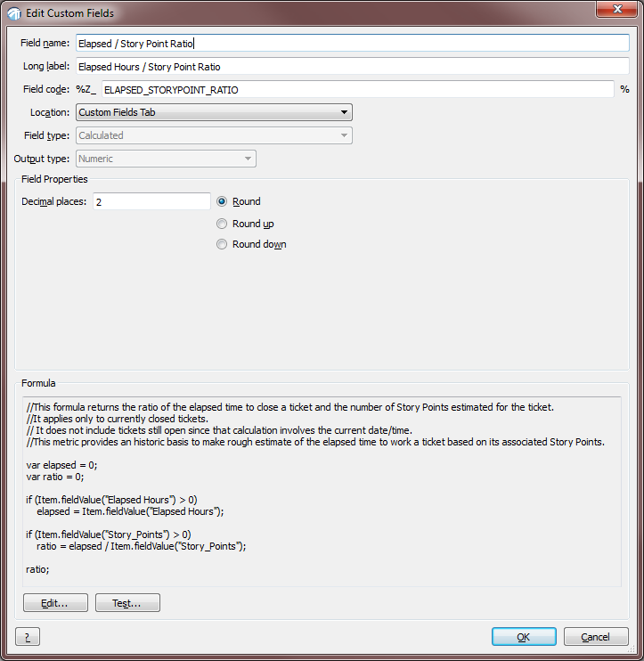Select the Round radio option

[x=222, y=201]
